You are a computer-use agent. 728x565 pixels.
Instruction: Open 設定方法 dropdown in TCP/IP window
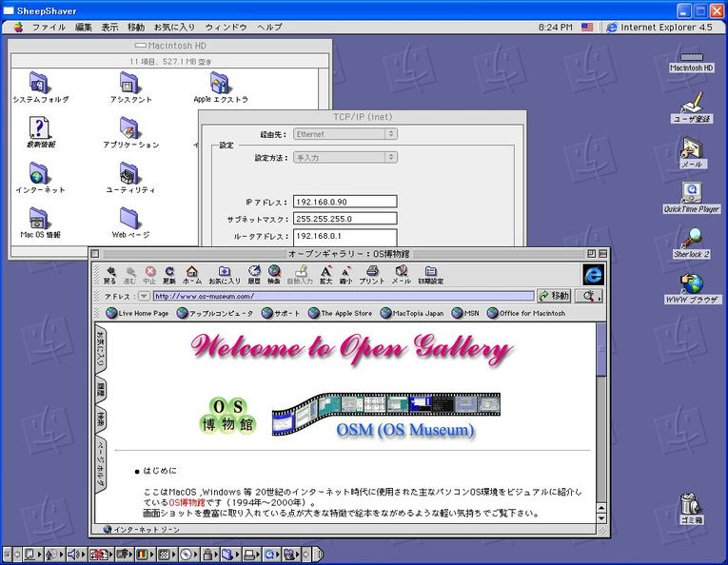click(x=345, y=157)
